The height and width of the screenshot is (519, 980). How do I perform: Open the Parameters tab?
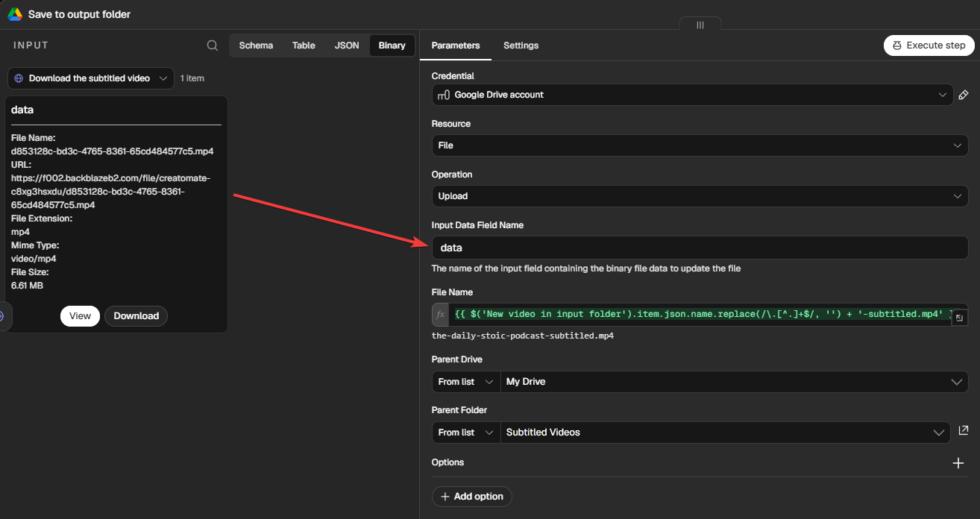456,45
